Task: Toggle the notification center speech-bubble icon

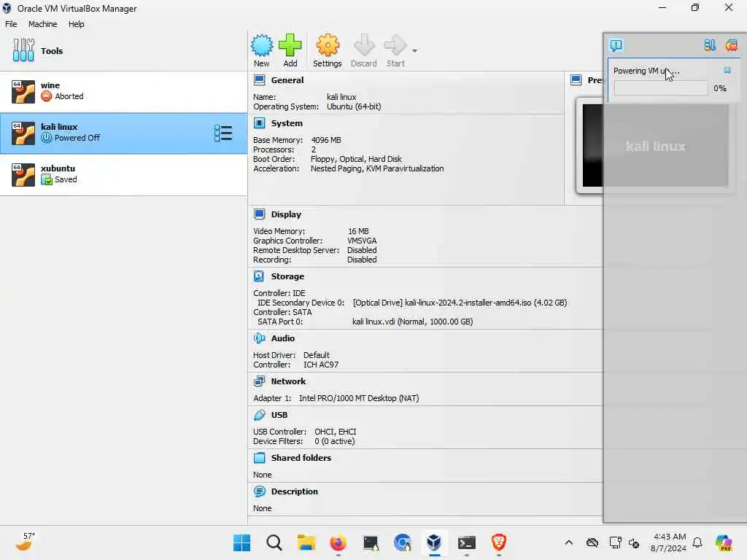Action: [x=616, y=45]
